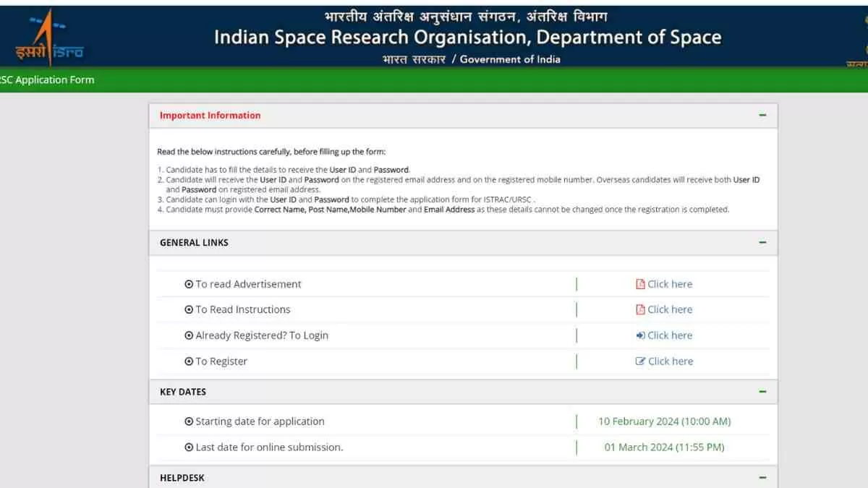This screenshot has height=488, width=868.
Task: Click 'Important Information' red heading text
Action: (210, 116)
